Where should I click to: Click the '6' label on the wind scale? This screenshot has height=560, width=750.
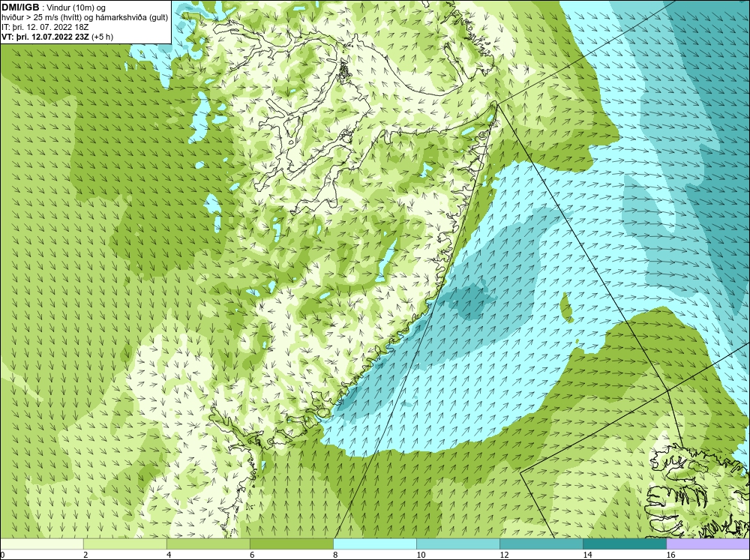252,555
